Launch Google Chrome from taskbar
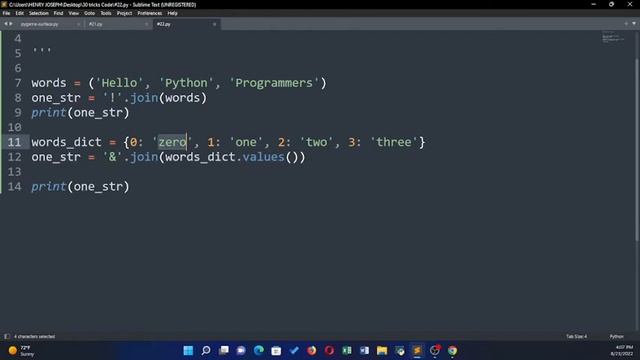The width and height of the screenshot is (640, 360). pyautogui.click(x=452, y=350)
